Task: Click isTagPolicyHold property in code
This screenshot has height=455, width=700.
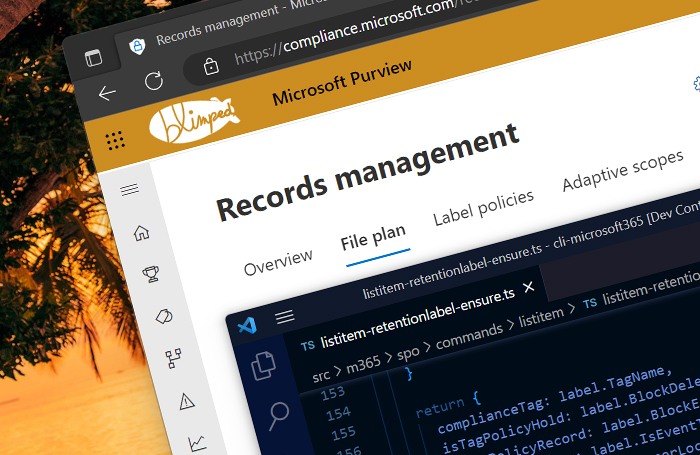Action: [x=504, y=432]
